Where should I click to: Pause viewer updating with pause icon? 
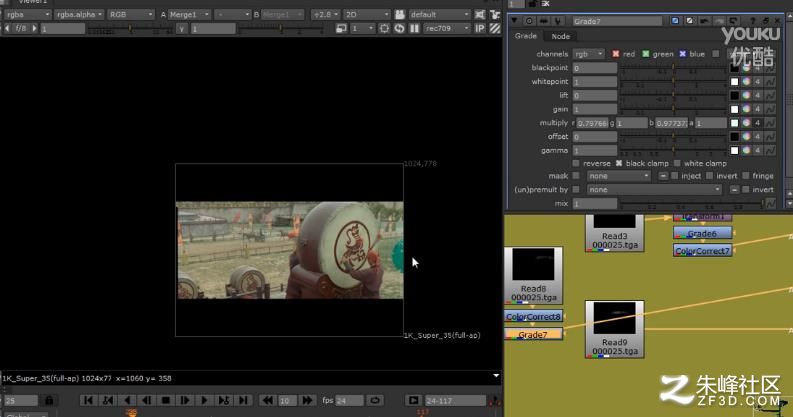[414, 28]
